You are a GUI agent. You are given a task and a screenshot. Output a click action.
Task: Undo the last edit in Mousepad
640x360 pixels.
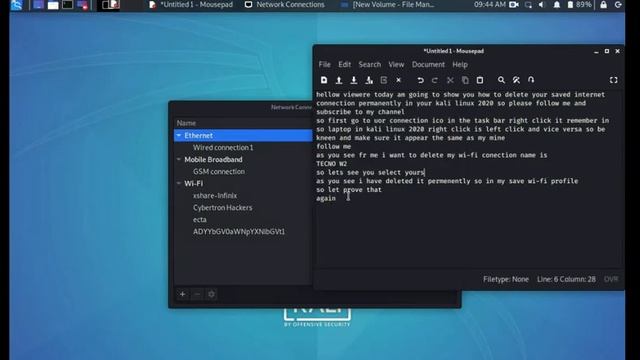(x=420, y=80)
